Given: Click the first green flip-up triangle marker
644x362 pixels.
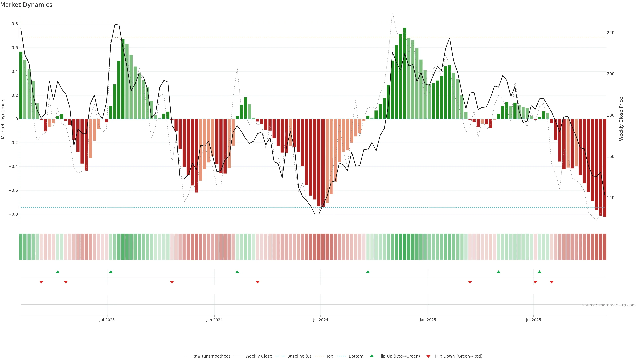Looking at the screenshot, I should click(x=58, y=272).
